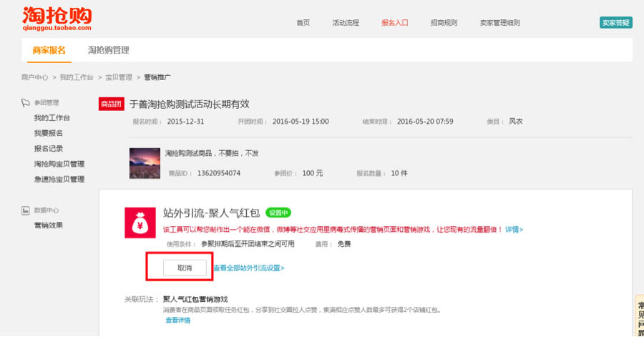
Task: Click the 营销推广 breadcrumb
Action: pos(157,77)
